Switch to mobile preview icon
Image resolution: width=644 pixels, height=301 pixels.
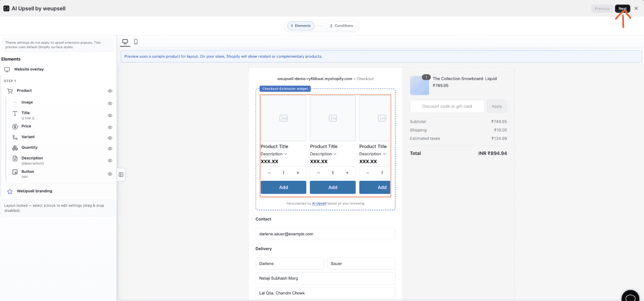136,42
